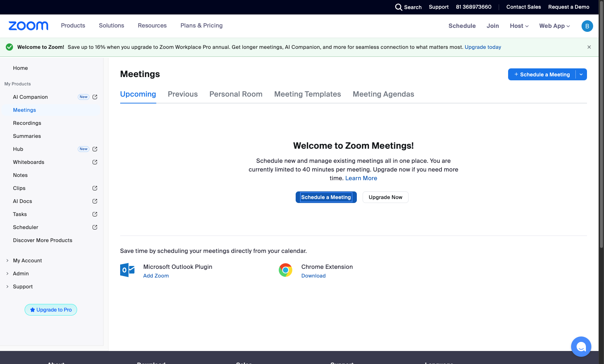Click Schedule in the top navigation

tap(462, 26)
